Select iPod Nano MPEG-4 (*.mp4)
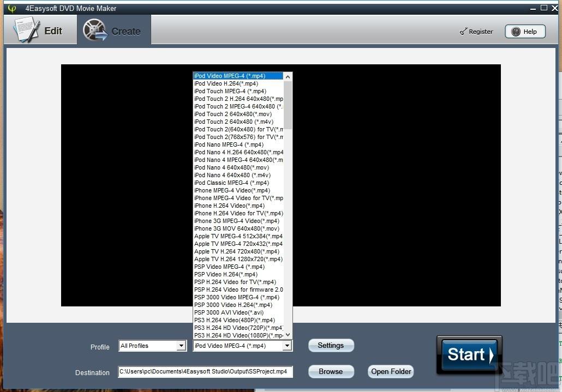 [x=238, y=144]
